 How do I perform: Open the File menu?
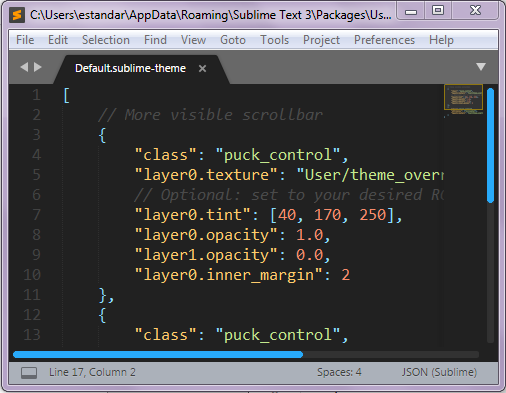25,40
